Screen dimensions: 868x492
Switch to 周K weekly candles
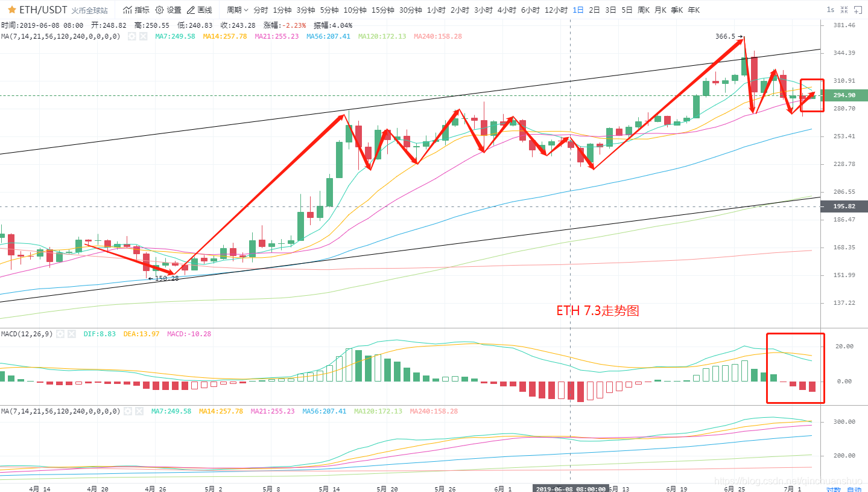pyautogui.click(x=644, y=10)
